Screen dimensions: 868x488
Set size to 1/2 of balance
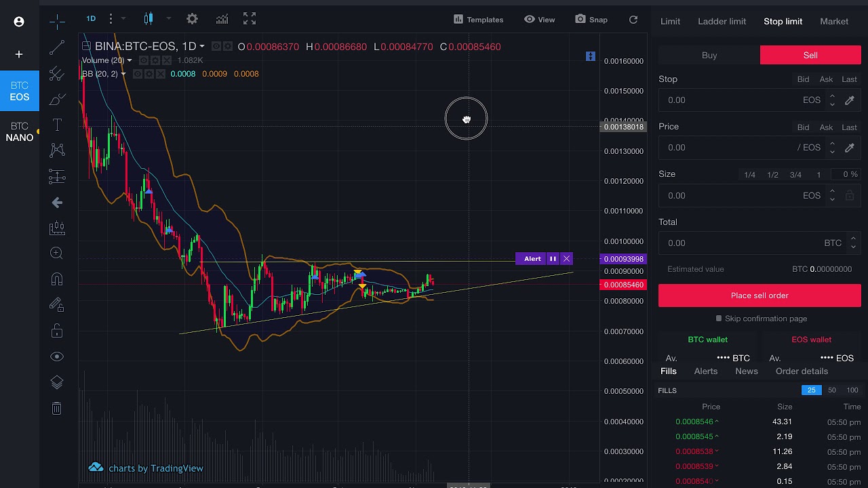(772, 175)
